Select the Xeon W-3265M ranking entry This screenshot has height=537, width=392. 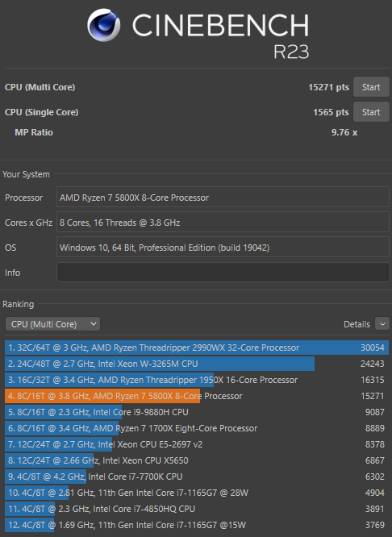[x=197, y=364]
